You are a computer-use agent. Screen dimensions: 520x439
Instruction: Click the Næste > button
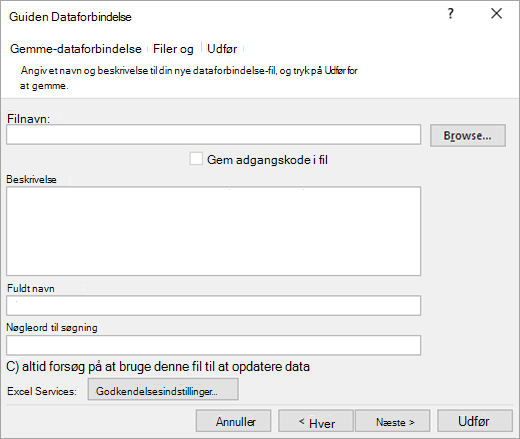click(x=393, y=421)
